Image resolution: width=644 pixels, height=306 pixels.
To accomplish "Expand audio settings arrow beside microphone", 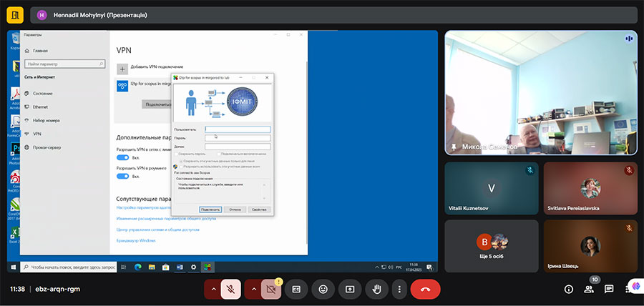I will tap(213, 289).
